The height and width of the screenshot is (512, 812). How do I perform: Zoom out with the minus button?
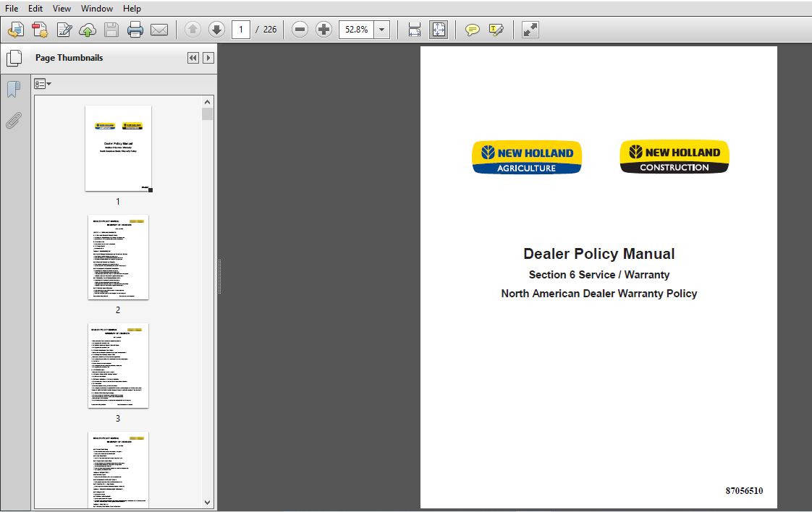coord(300,30)
